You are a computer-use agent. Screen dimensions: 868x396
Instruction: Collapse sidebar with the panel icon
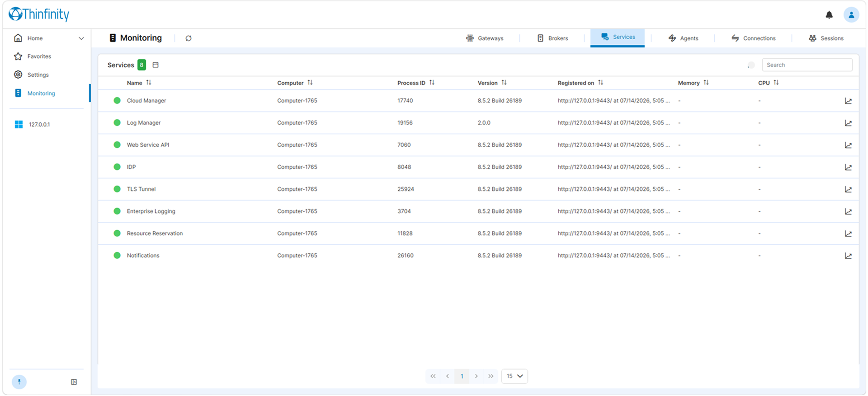tap(74, 382)
